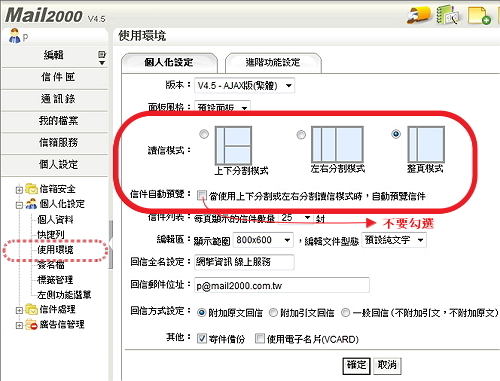Screen dimensions: 500x381
Task: Open the 版本 V4.5 AJAX dropdown
Action: 244,86
